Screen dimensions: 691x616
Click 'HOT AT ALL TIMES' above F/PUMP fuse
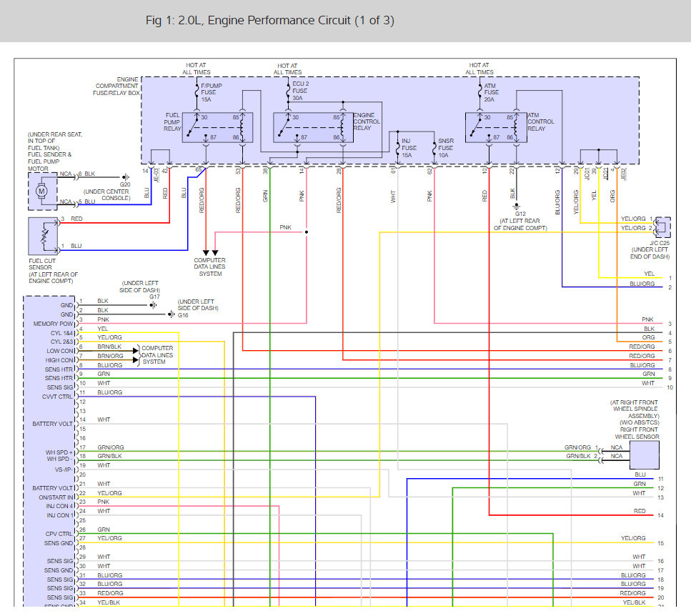196,69
